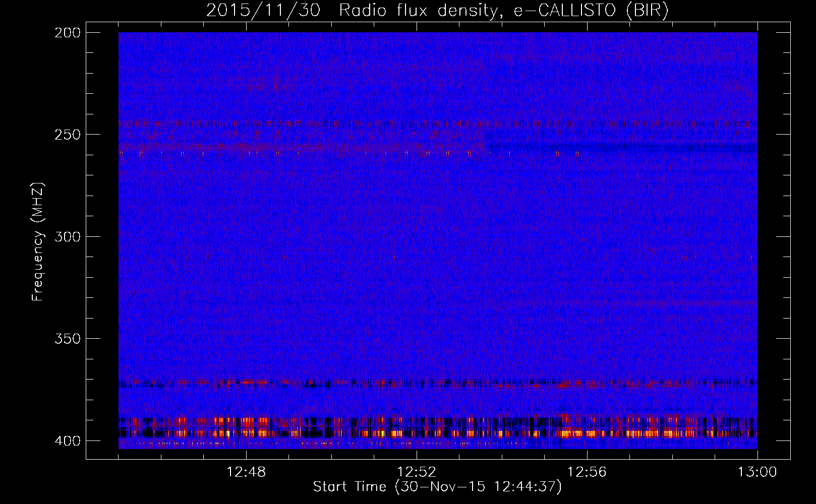816x504 pixels.
Task: Click the "Start Time (30-Nov-15 12:44:37)" axis label
Action: tap(437, 487)
